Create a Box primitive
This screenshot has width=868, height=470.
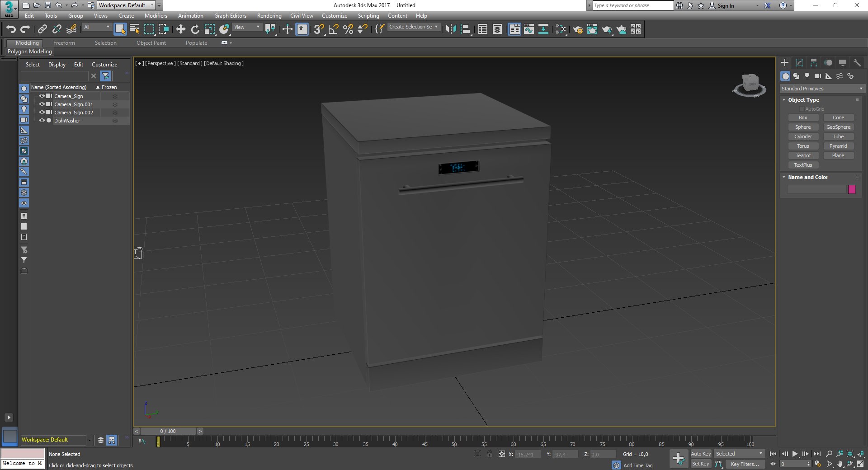click(x=803, y=117)
